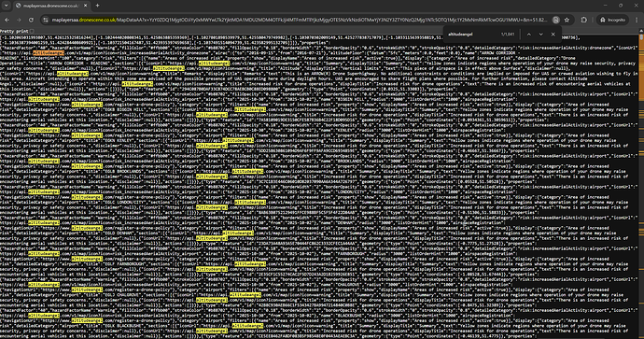The image size is (644, 339).
Task: Go forward using the forward arrow
Action: (x=19, y=20)
